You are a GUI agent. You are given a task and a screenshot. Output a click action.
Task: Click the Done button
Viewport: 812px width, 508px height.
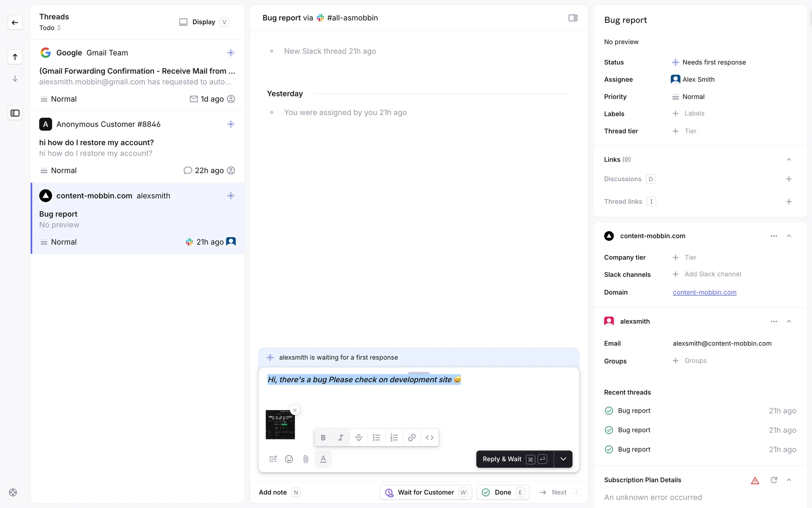pos(502,492)
